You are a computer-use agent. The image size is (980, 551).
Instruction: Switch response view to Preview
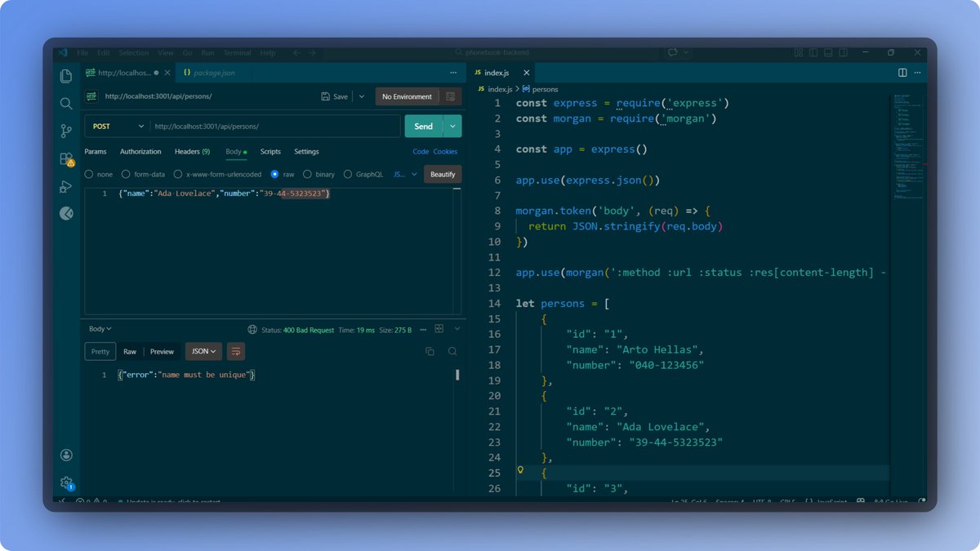tap(162, 352)
